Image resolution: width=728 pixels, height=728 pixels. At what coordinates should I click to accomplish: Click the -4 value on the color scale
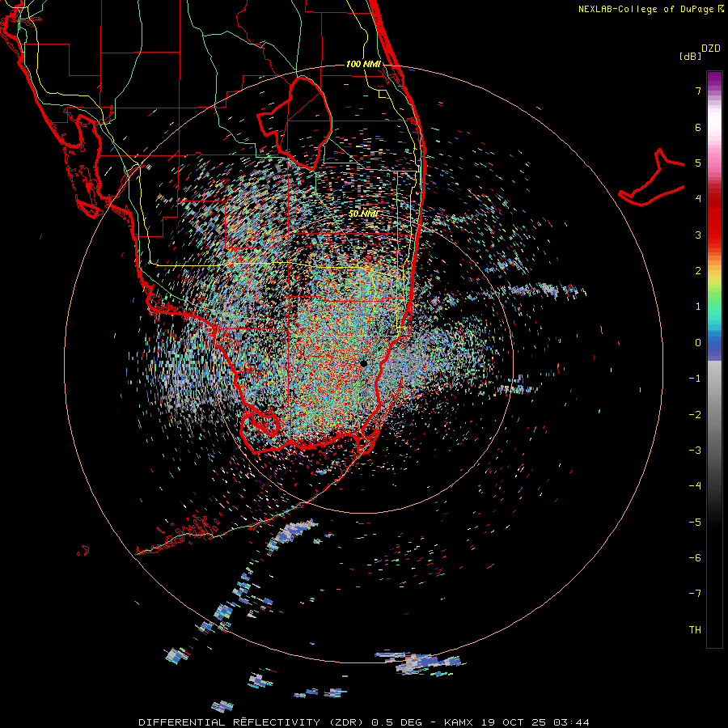click(x=695, y=486)
